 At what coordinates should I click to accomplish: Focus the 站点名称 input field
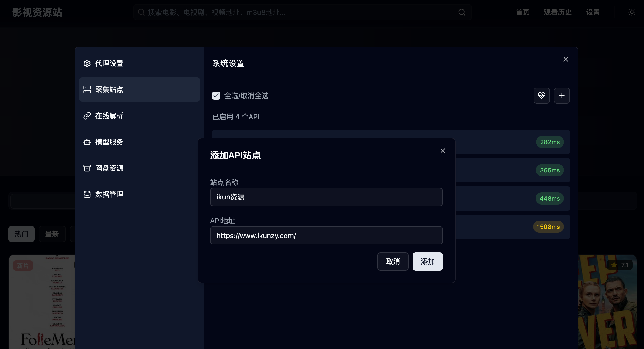327,197
